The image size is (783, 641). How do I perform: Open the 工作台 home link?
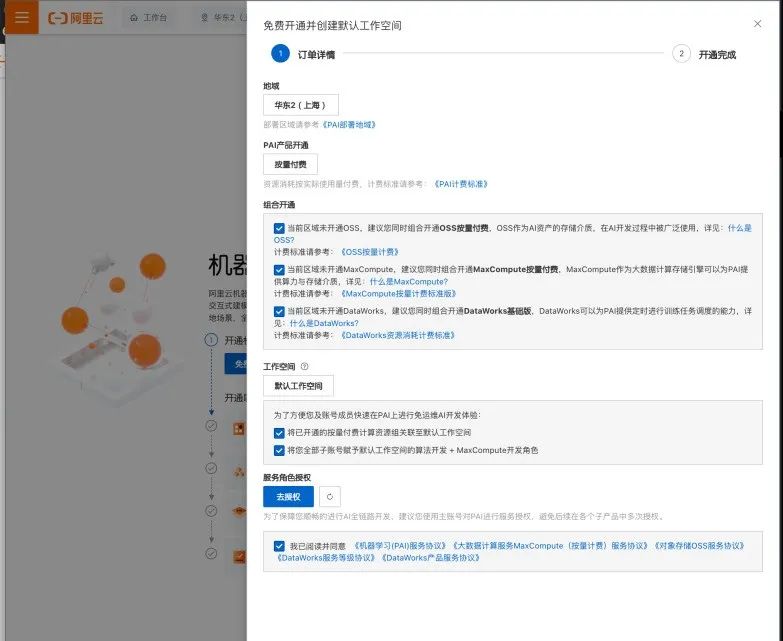click(148, 17)
